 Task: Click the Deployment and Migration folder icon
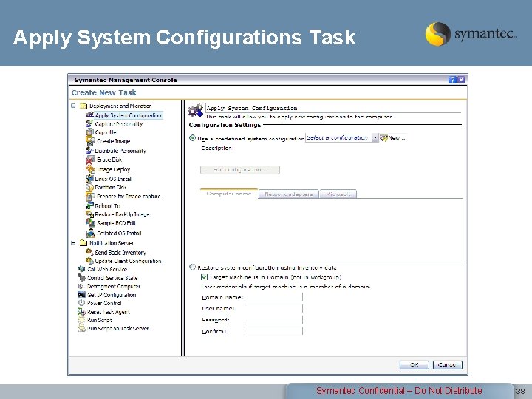point(83,106)
